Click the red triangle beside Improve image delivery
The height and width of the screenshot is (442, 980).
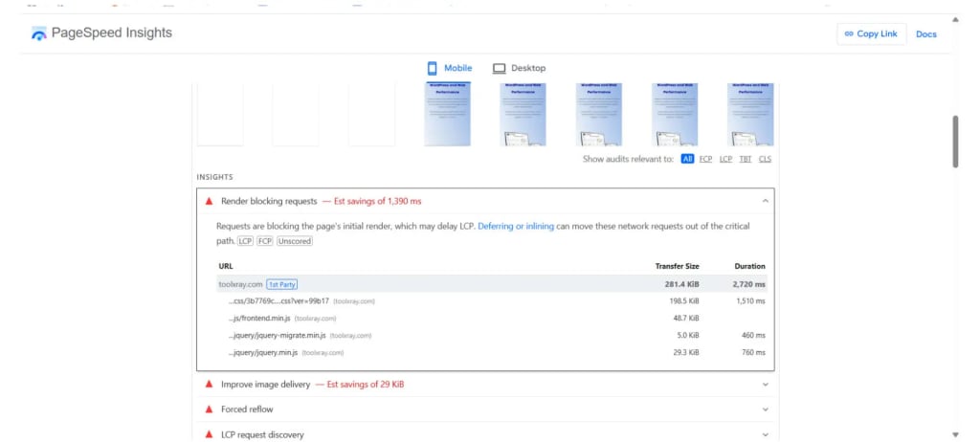209,385
